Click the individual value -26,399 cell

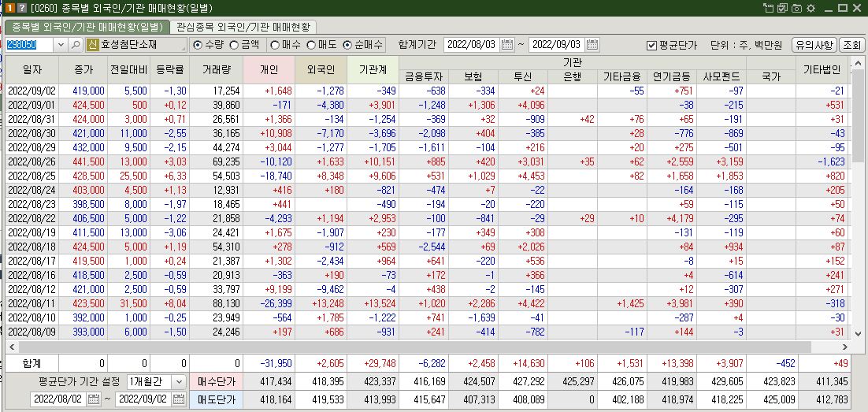tap(269, 303)
